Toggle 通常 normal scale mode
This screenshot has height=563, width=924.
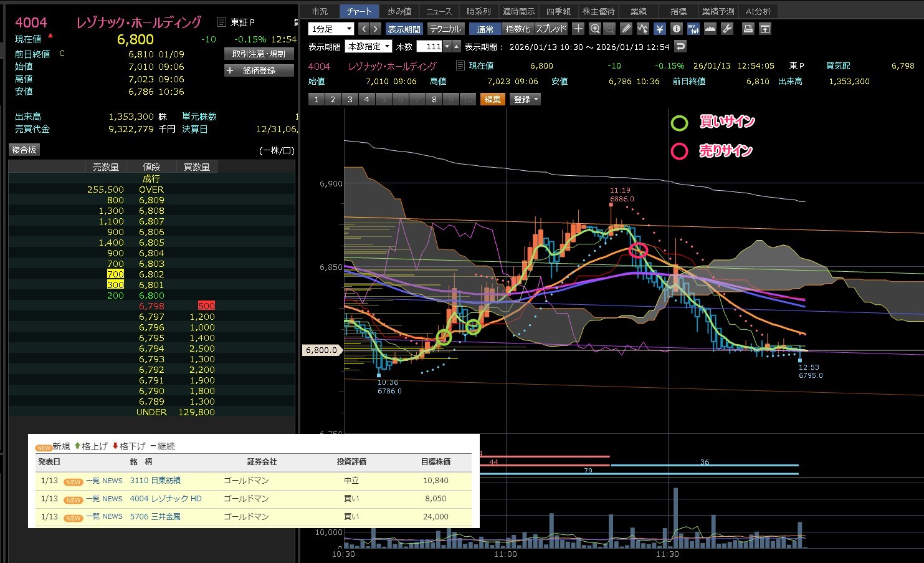point(485,29)
